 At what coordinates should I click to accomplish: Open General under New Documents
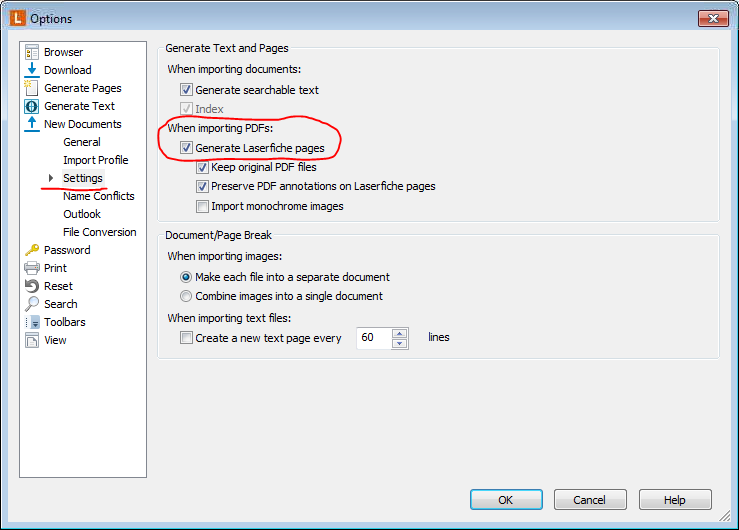82,142
